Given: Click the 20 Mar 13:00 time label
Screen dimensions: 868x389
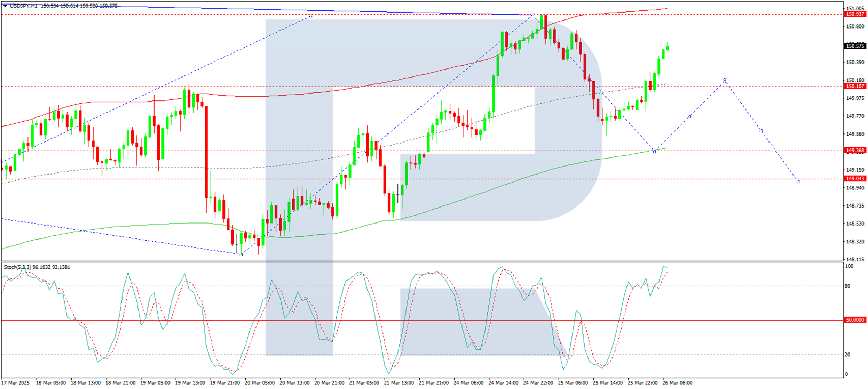Looking at the screenshot, I should (x=294, y=383).
